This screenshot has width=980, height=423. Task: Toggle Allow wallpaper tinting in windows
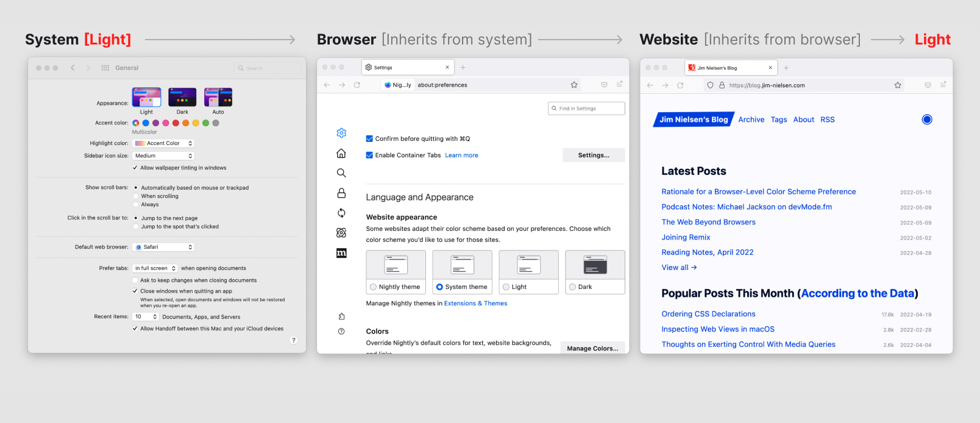tap(135, 168)
